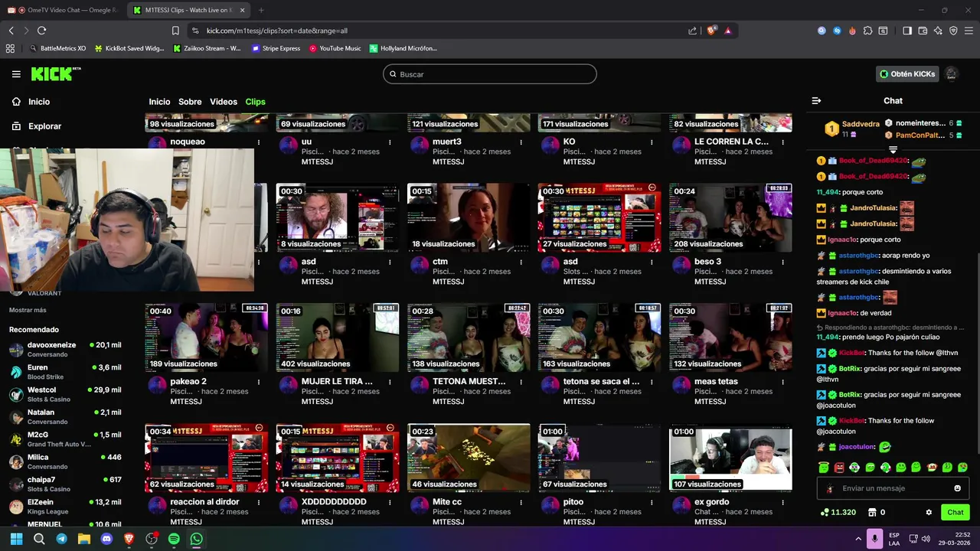Screen dimensions: 980x551
Task: Show hidden system tray icons
Action: pos(858,539)
